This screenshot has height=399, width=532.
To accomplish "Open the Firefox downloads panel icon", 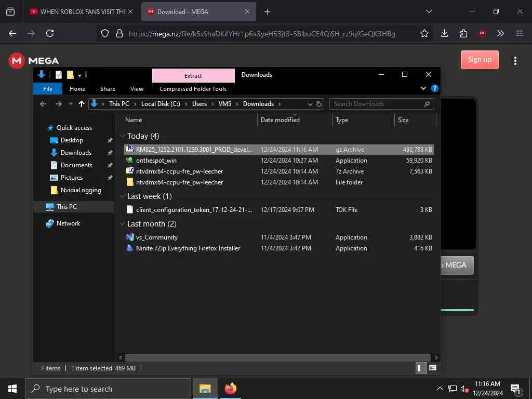I will (x=445, y=33).
